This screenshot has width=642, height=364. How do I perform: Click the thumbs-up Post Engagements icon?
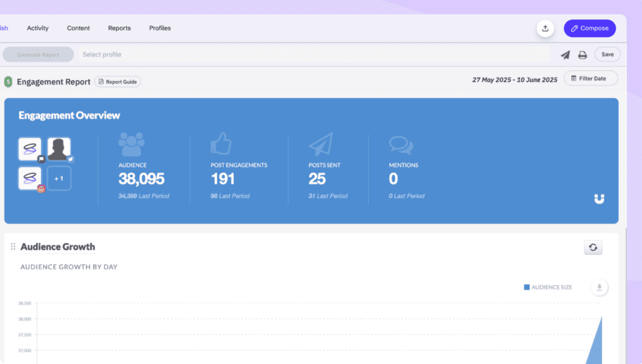(x=221, y=145)
